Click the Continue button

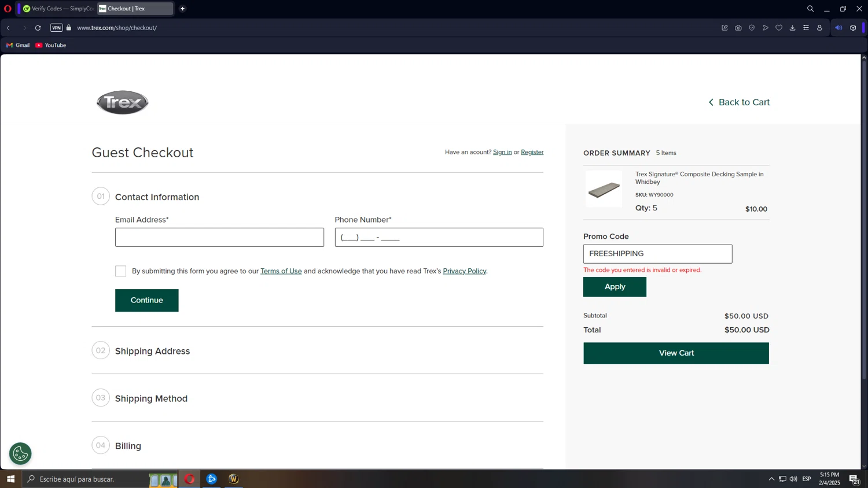(147, 300)
